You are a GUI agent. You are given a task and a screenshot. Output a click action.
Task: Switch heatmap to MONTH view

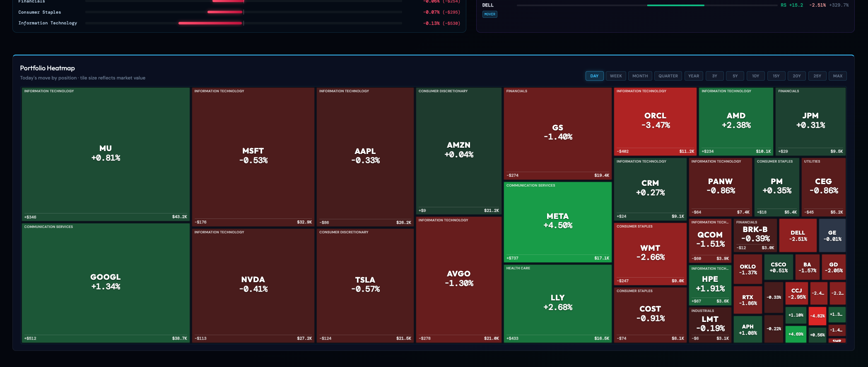(640, 76)
